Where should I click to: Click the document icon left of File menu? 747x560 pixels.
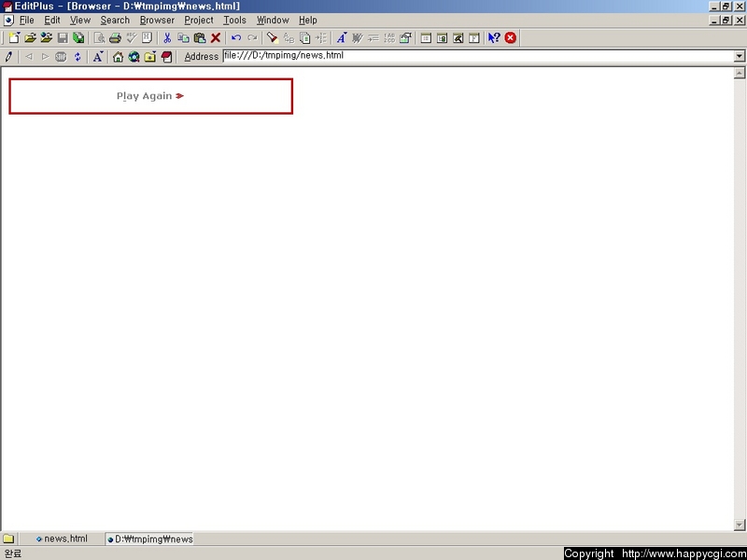click(8, 20)
